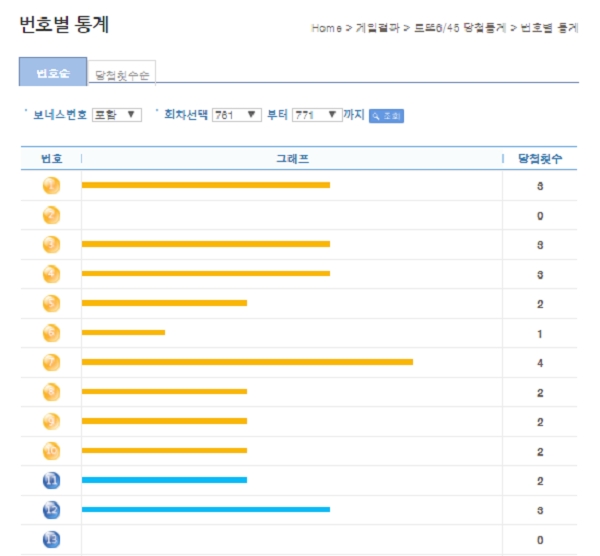
Task: Click the blue graph bar for number 12
Action: coord(206,509)
